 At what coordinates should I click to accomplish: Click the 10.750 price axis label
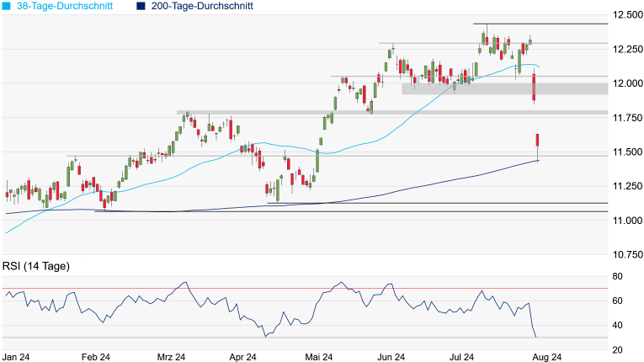[627, 253]
